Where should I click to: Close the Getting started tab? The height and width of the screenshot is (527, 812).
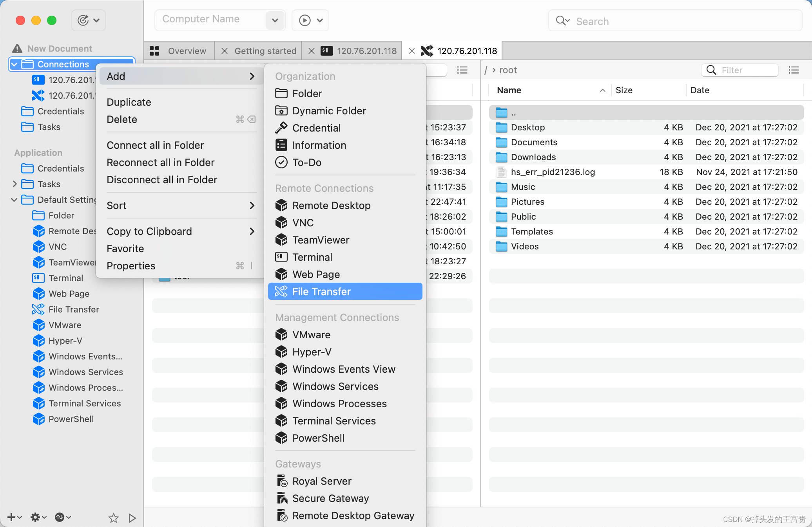click(x=225, y=51)
